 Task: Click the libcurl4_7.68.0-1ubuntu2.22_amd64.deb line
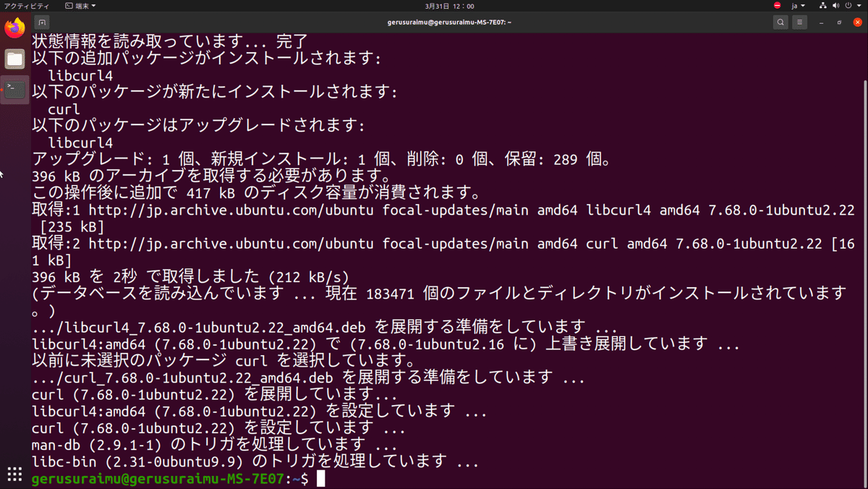(325, 328)
